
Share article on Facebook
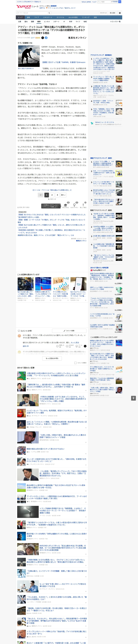tap(46, 38)
